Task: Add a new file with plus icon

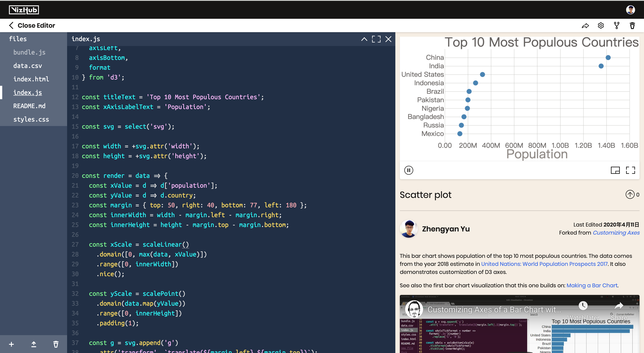Action: [11, 344]
